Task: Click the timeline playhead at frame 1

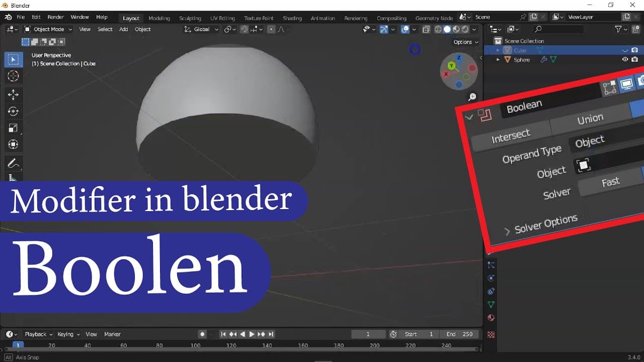Action: click(x=18, y=345)
